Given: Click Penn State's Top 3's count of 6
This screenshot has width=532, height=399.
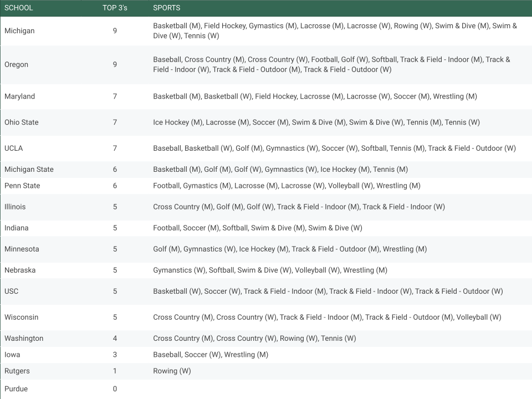Looking at the screenshot, I should 115,186.
